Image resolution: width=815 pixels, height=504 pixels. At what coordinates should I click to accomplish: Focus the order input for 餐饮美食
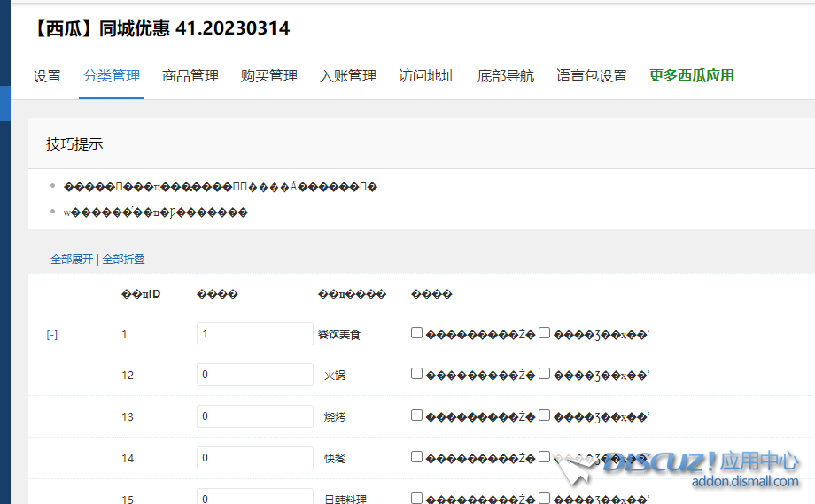tap(255, 334)
